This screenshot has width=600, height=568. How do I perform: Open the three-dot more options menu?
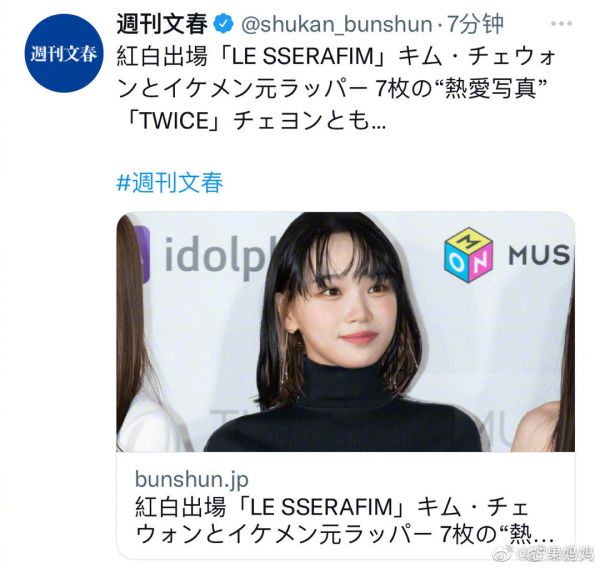(x=562, y=24)
